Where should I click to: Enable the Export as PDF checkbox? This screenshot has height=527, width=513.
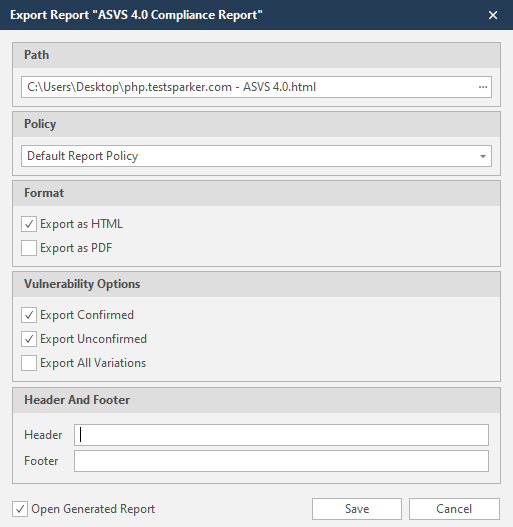click(29, 248)
